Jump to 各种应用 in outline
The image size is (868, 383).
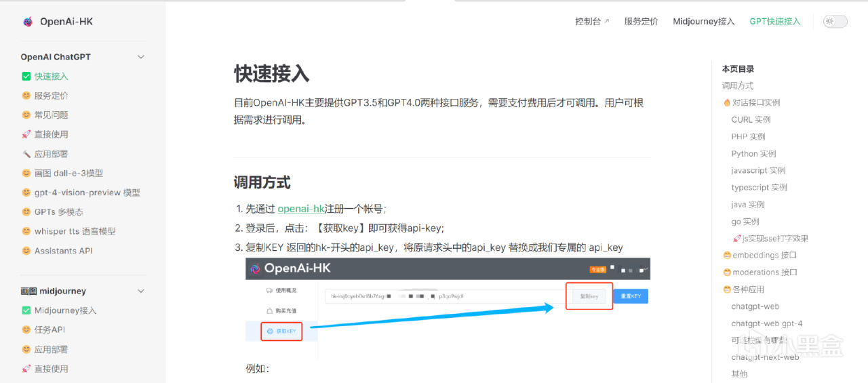coord(749,289)
